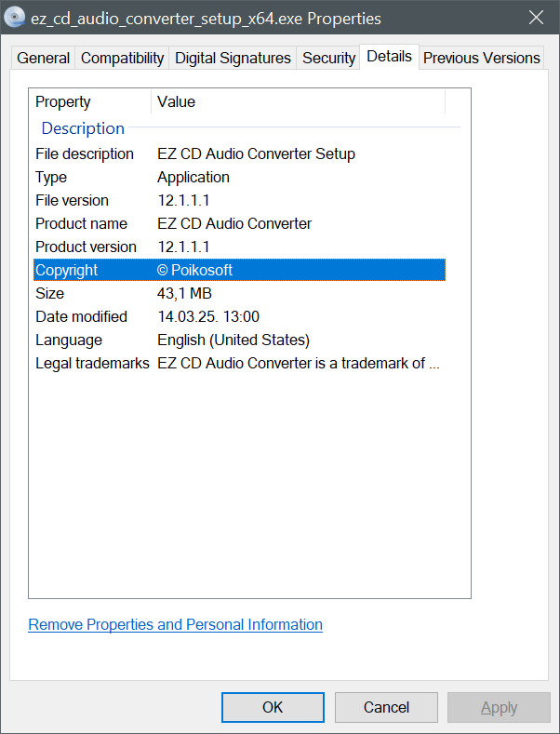
Task: Select the Size property label
Action: 49,293
